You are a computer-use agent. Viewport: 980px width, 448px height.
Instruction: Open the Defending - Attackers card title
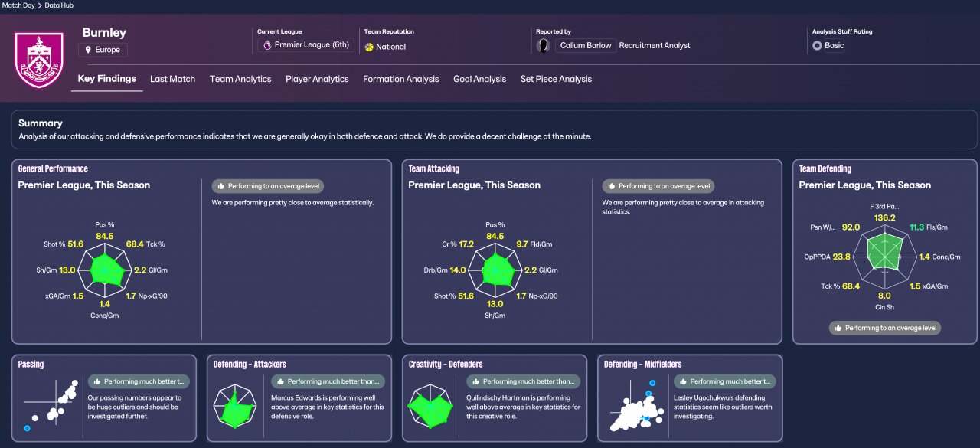click(x=250, y=364)
